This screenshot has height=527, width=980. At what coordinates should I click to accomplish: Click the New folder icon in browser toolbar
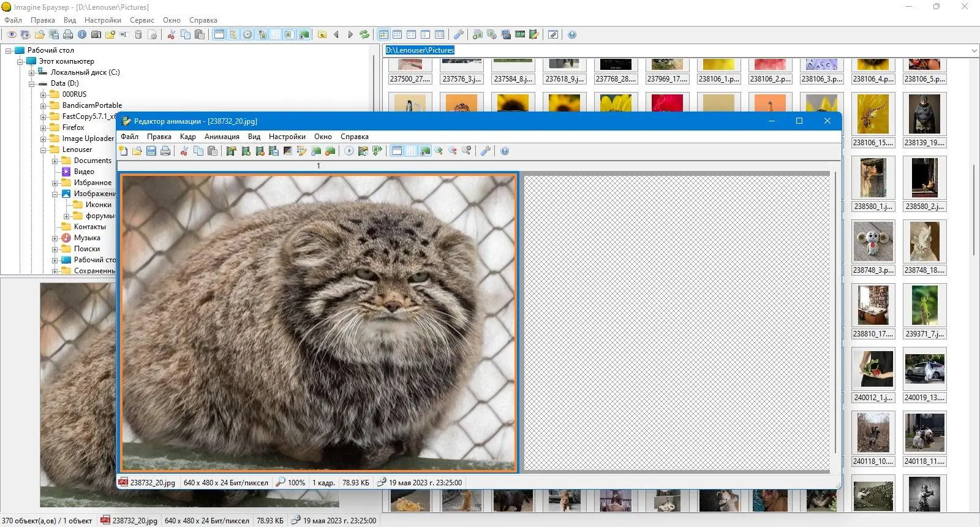pos(110,34)
